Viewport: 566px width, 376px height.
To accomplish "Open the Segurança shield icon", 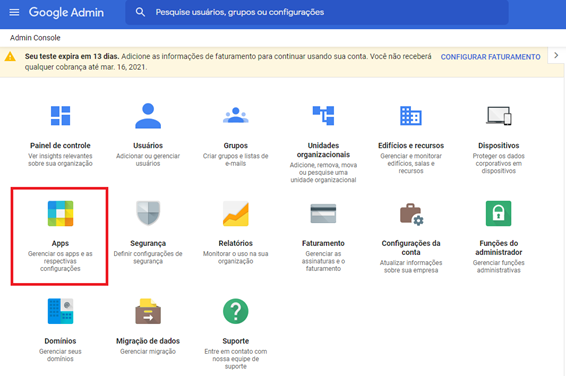I will [148, 213].
